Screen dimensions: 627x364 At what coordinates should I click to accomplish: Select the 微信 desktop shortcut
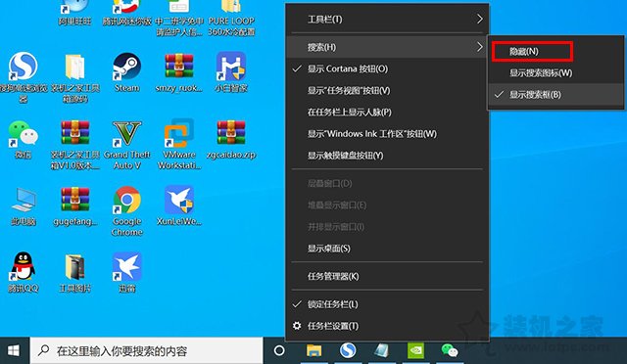point(24,140)
